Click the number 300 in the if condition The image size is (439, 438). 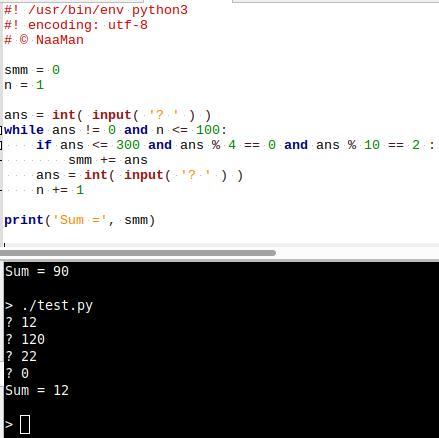tap(128, 145)
